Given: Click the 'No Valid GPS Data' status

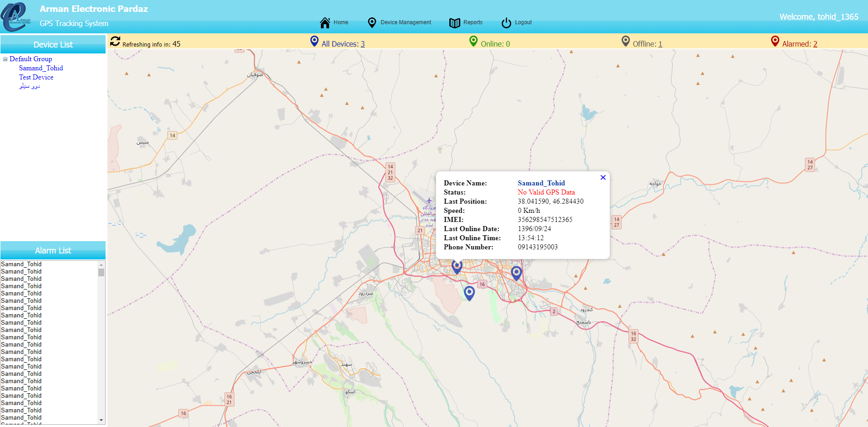Looking at the screenshot, I should coord(546,192).
